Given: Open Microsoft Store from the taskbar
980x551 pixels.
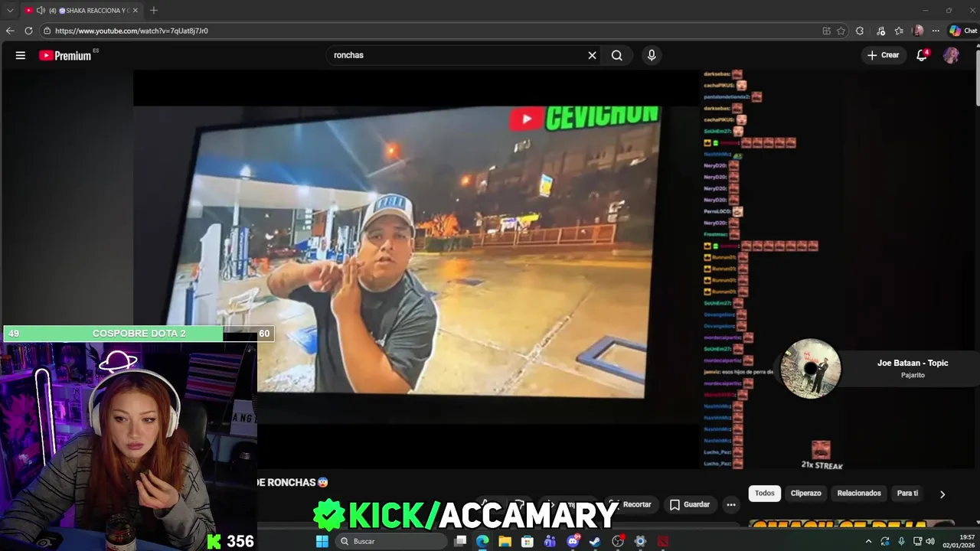Looking at the screenshot, I should pos(528,541).
